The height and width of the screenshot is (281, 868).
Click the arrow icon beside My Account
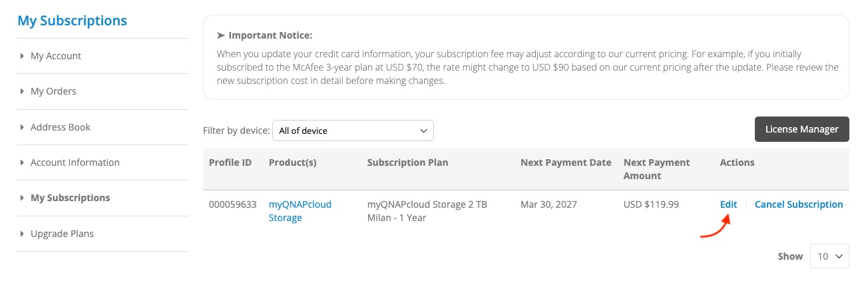pyautogui.click(x=22, y=56)
